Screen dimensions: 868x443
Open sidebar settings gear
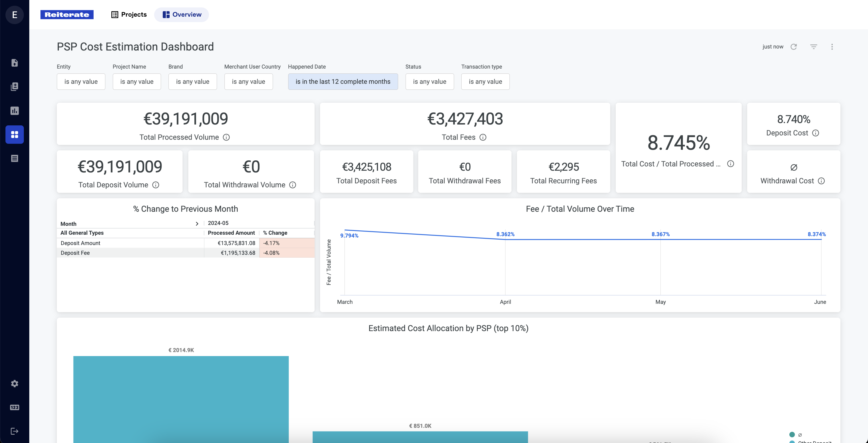click(x=14, y=383)
